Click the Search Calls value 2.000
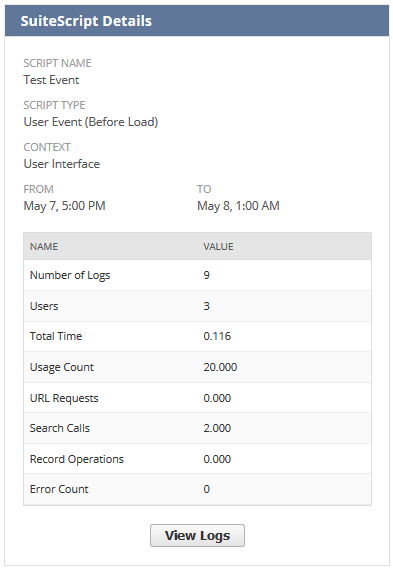 pos(217,428)
